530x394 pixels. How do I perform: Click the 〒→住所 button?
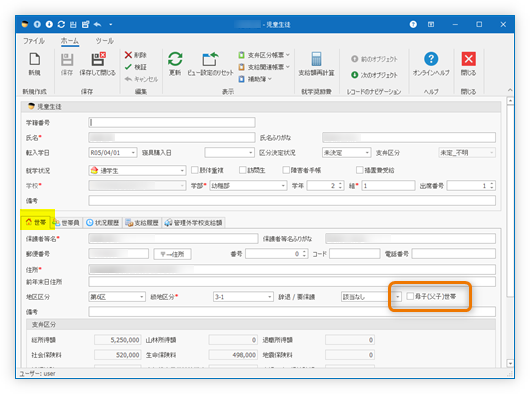(x=172, y=254)
